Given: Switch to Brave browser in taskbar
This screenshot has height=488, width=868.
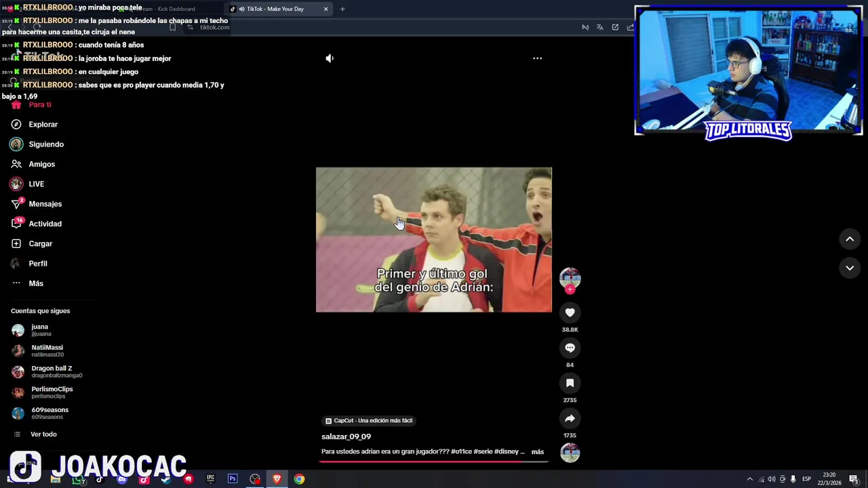Looking at the screenshot, I should [277, 479].
